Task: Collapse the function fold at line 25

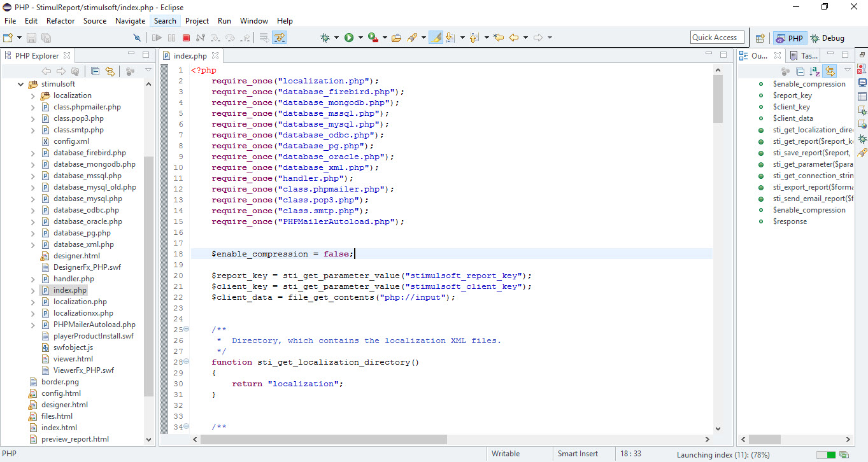Action: (x=186, y=330)
